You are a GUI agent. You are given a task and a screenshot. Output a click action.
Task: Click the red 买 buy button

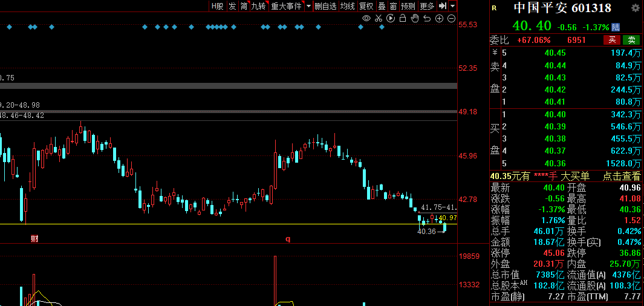(611, 40)
